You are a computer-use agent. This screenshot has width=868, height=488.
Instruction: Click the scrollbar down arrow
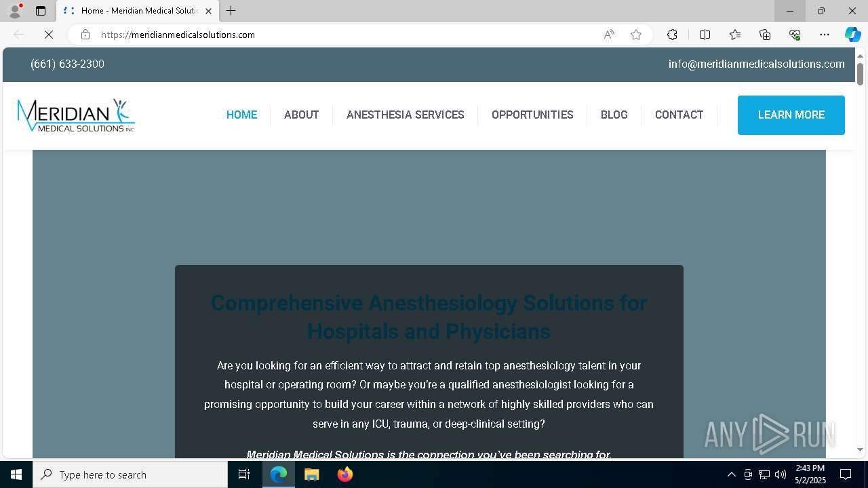point(860,449)
